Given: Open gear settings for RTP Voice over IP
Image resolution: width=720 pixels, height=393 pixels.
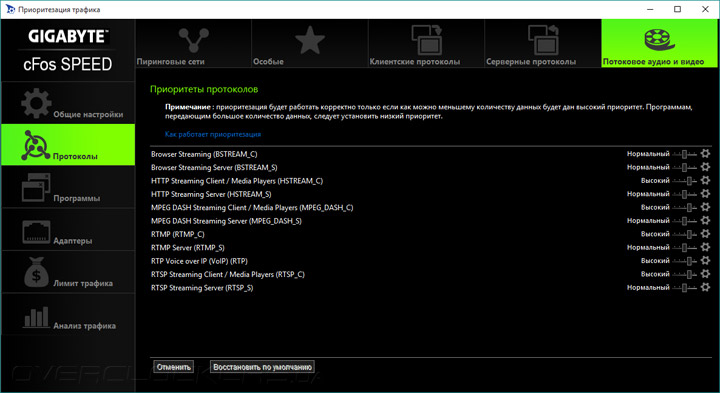Looking at the screenshot, I should point(705,260).
